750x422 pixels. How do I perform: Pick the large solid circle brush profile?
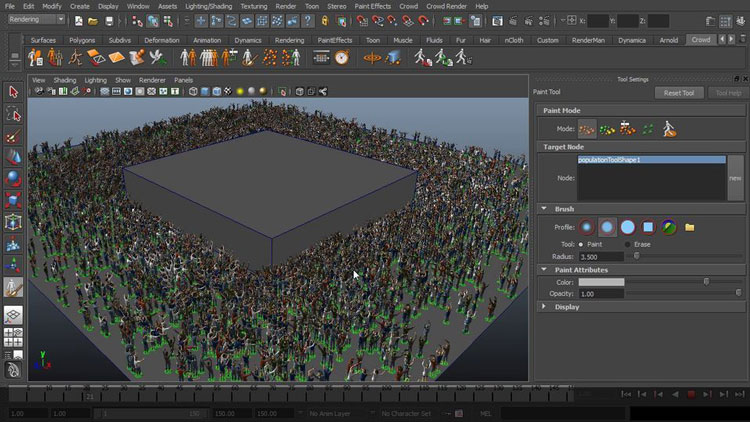click(628, 227)
